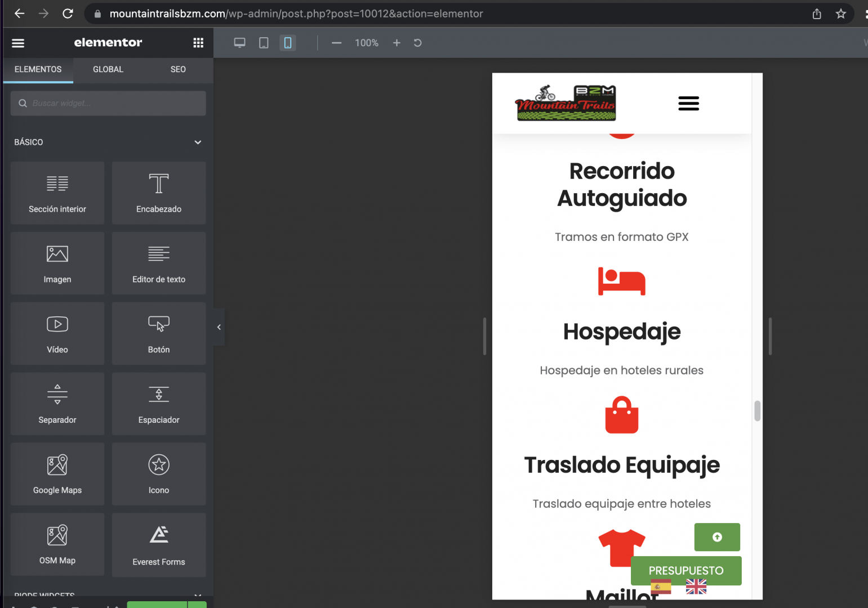Switch to the ELEMENTOS tab

(38, 69)
